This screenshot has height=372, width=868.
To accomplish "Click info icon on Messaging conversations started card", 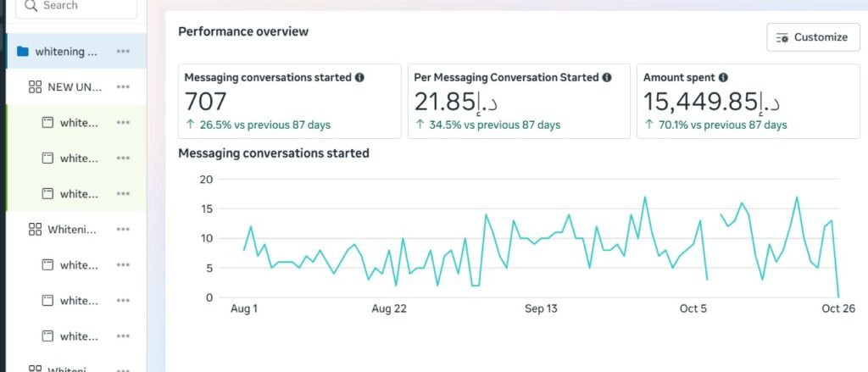I will pyautogui.click(x=359, y=77).
